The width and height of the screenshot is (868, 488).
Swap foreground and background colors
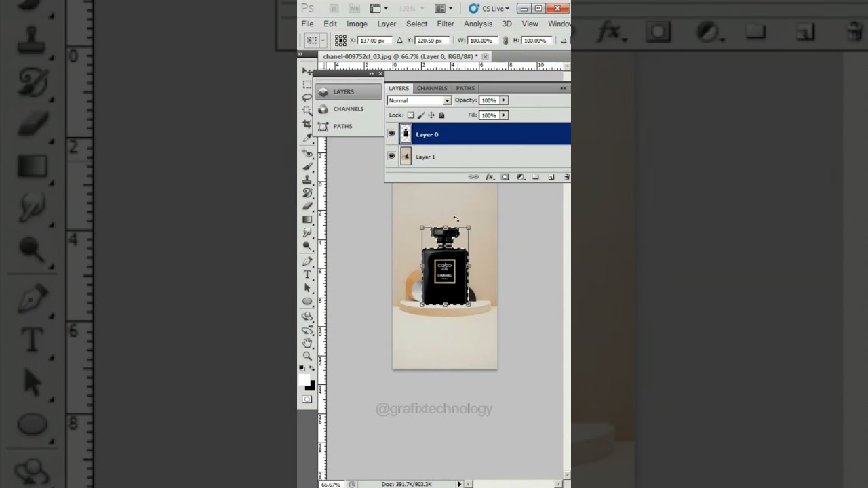(x=312, y=368)
